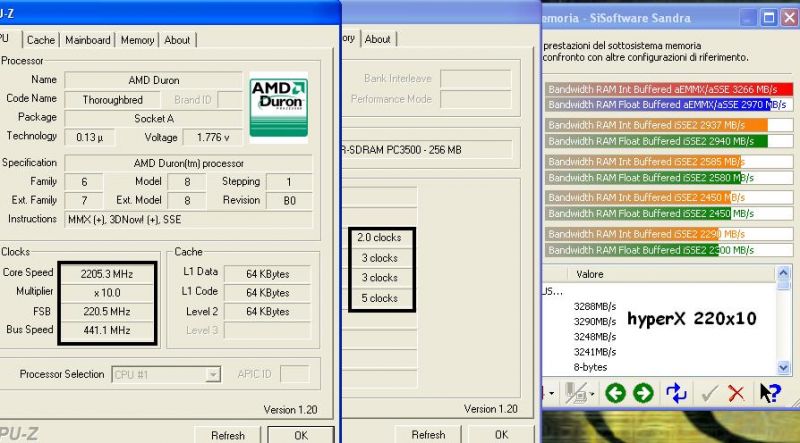Go back with the green left arrow in Sandra

click(x=615, y=393)
